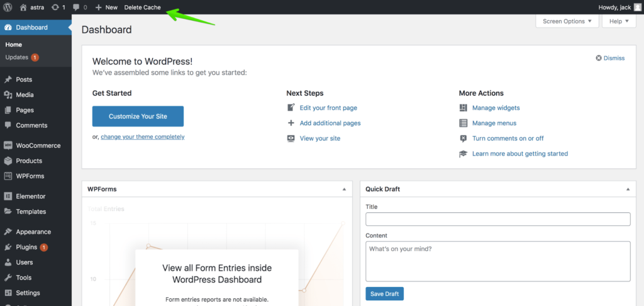The width and height of the screenshot is (644, 306).
Task: Open Learn more about getting started link
Action: point(520,154)
